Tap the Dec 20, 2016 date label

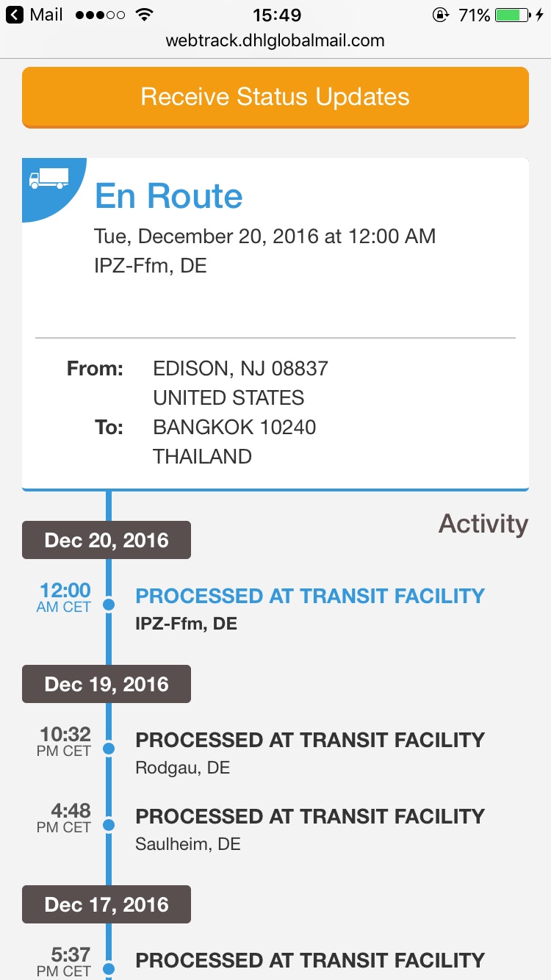point(107,540)
